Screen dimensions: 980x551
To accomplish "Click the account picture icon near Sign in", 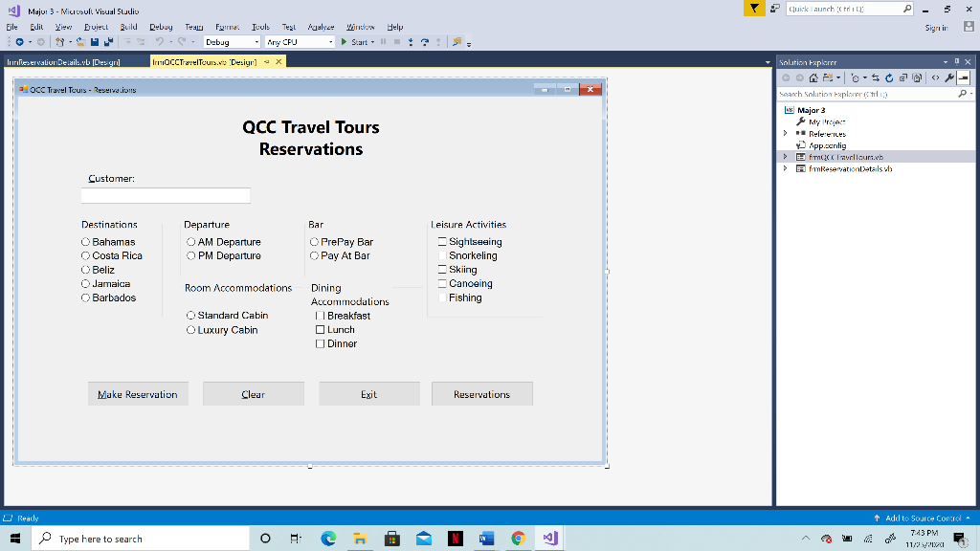I will click(969, 26).
